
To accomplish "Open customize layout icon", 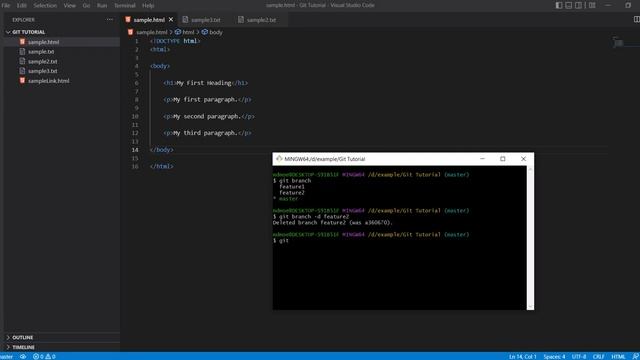I will (x=592, y=5).
